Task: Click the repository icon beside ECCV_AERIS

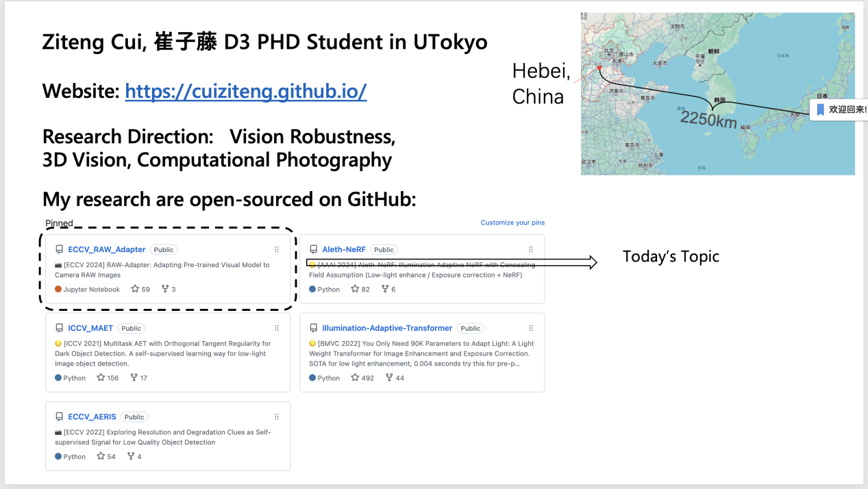Action: (59, 417)
